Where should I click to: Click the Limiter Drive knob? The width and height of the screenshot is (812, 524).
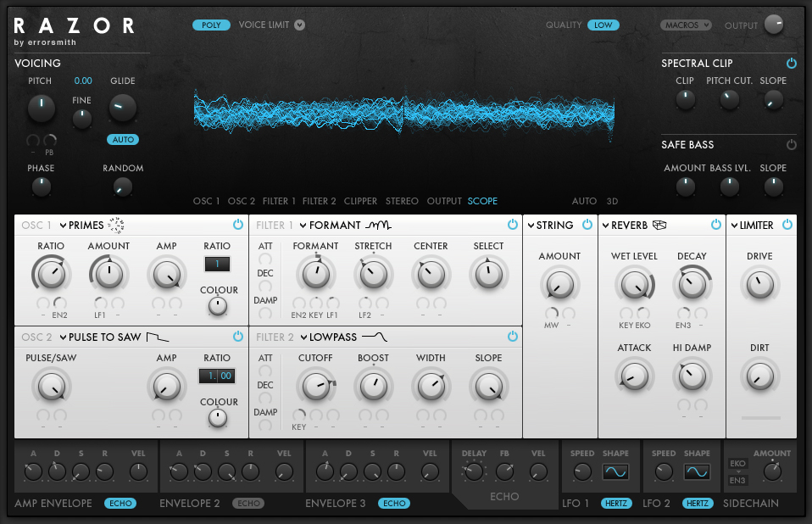click(759, 284)
